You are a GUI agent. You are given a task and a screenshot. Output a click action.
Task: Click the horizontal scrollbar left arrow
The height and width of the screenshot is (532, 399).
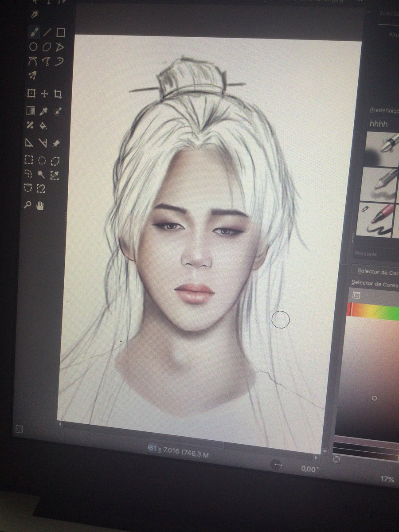(x=61, y=425)
